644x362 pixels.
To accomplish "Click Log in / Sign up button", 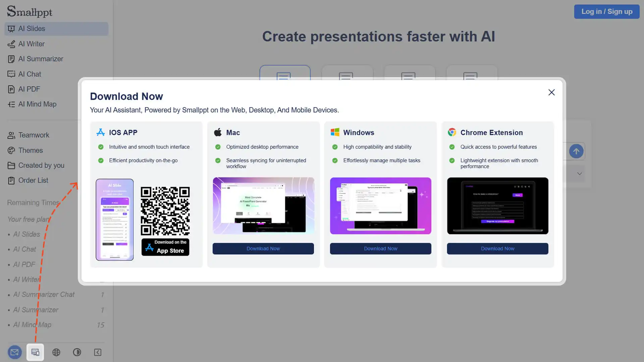I will point(606,12).
